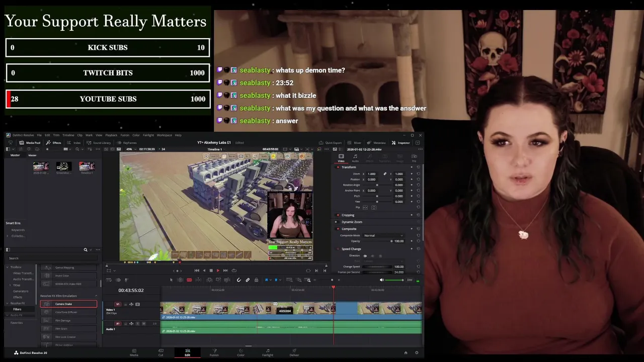Toggle the Speed Change enable switch
The height and width of the screenshot is (362, 644).
(x=336, y=249)
